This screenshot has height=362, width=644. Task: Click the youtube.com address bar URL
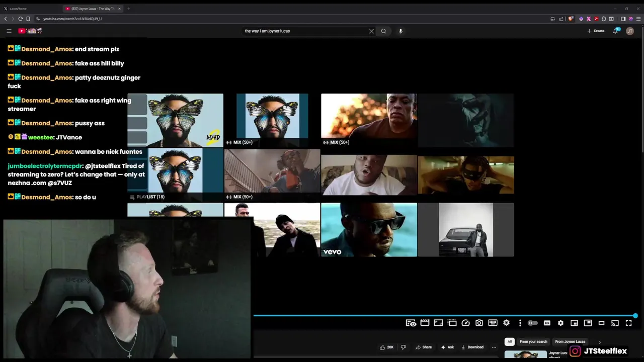coord(72,19)
